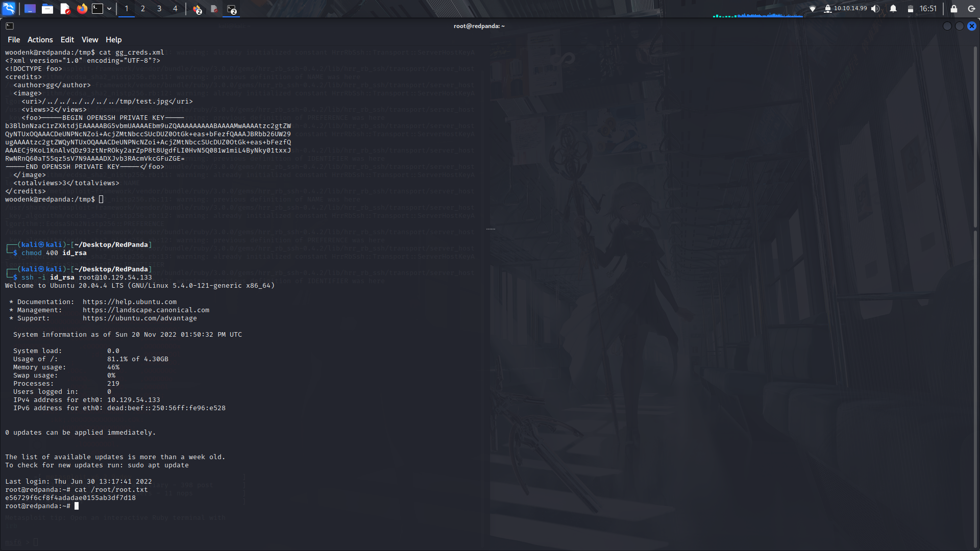Open the terminal launcher dropdown arrow
This screenshot has width=980, height=551.
[x=109, y=9]
